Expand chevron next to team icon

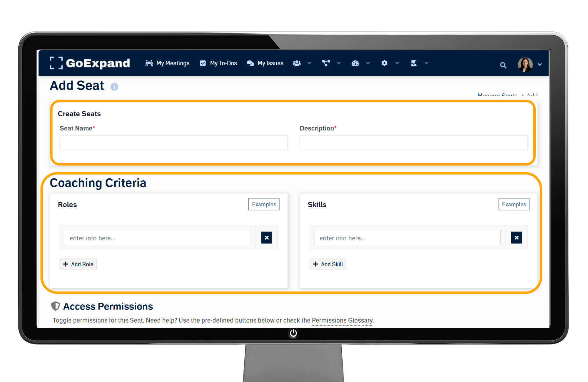click(x=309, y=63)
